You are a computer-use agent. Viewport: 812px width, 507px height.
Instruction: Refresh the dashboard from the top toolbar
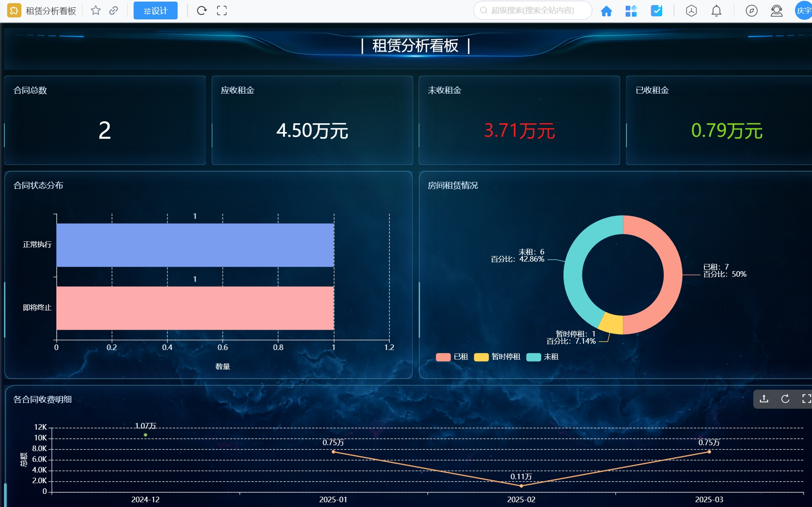pyautogui.click(x=202, y=11)
